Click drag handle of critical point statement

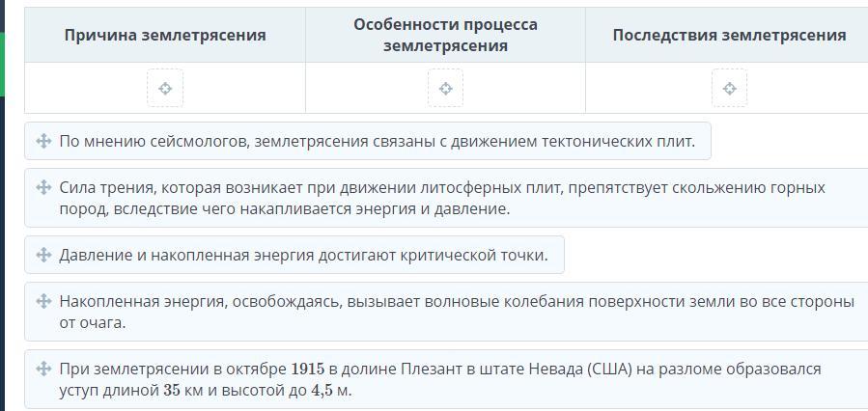tap(43, 255)
